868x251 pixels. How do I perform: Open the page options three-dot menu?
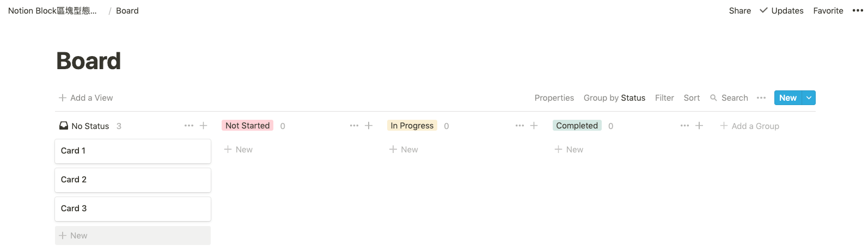pos(858,10)
